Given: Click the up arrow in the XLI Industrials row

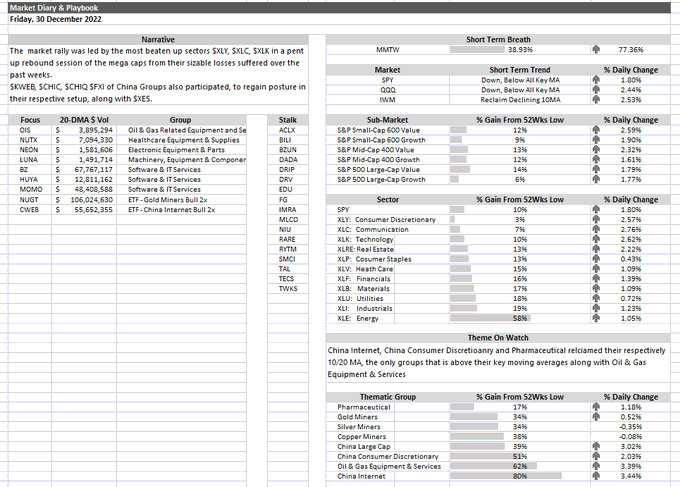Looking at the screenshot, I should tap(596, 308).
